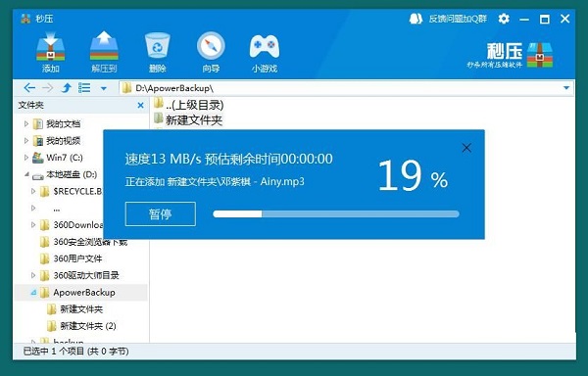Expand the 我的文档 tree node
Screen dimensions: 588x376
coord(26,123)
